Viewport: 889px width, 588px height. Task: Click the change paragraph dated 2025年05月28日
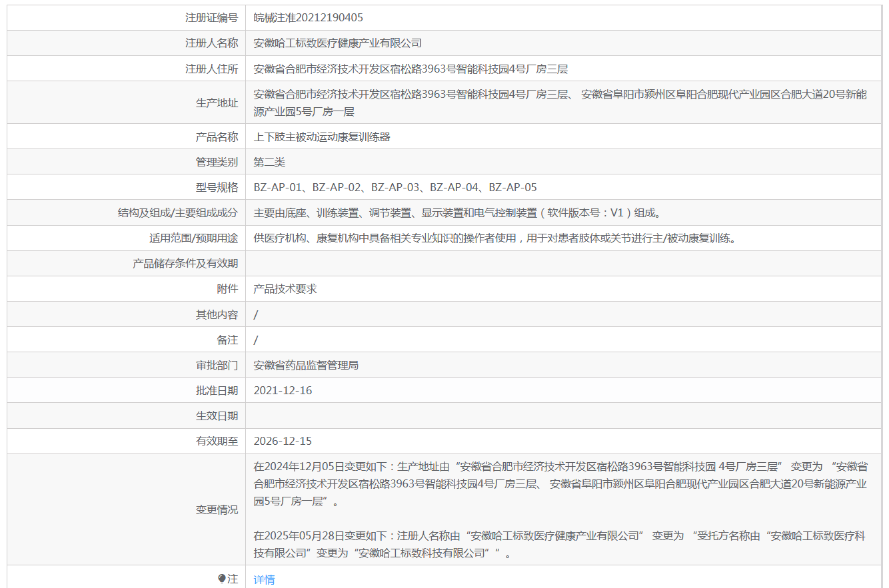560,544
